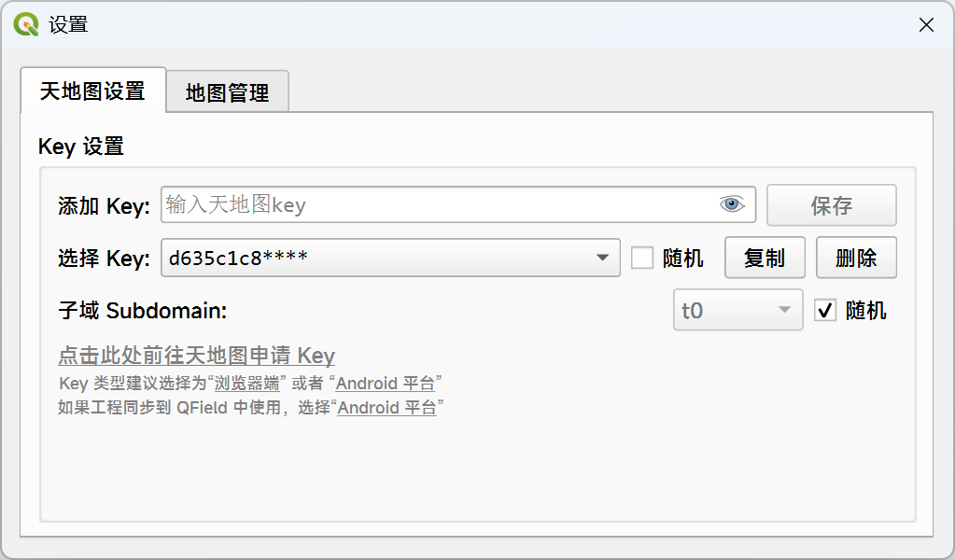Image resolution: width=955 pixels, height=560 pixels.
Task: Click the 子域 Subdomain label
Action: (143, 310)
